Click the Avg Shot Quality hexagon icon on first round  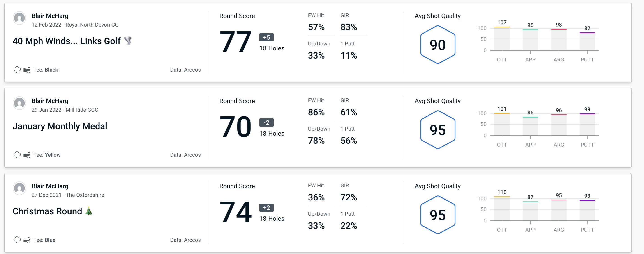pos(438,43)
